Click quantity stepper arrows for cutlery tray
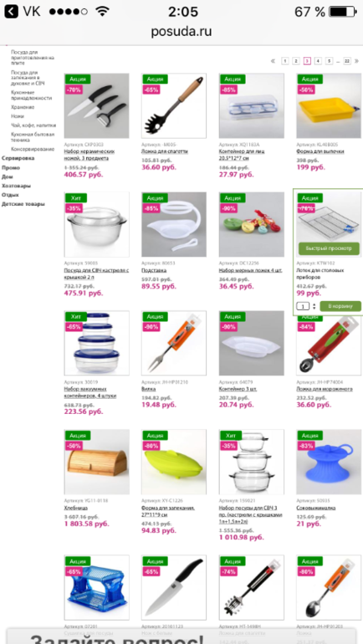This screenshot has height=644, width=363. [314, 306]
